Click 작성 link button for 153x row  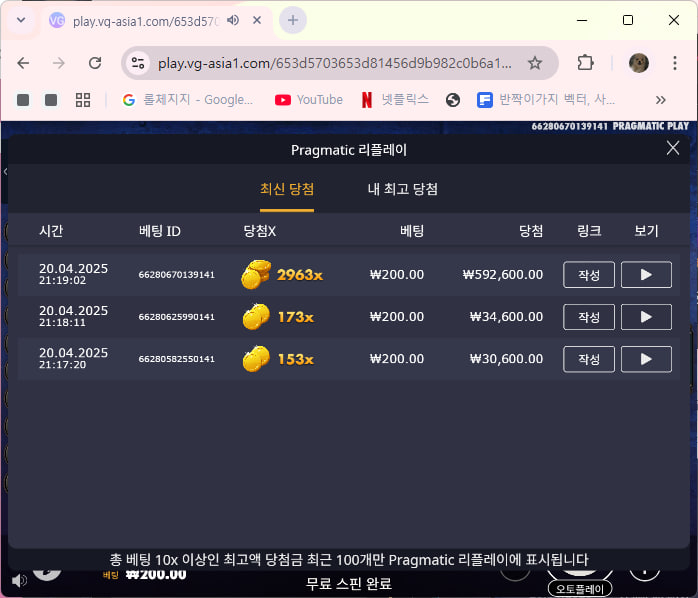588,359
